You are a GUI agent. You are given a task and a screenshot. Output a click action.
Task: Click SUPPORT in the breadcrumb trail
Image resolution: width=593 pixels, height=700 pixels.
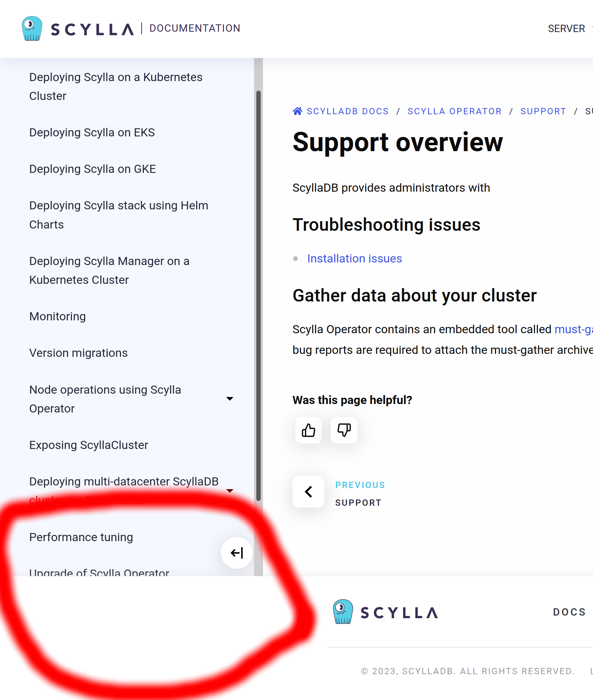point(543,111)
